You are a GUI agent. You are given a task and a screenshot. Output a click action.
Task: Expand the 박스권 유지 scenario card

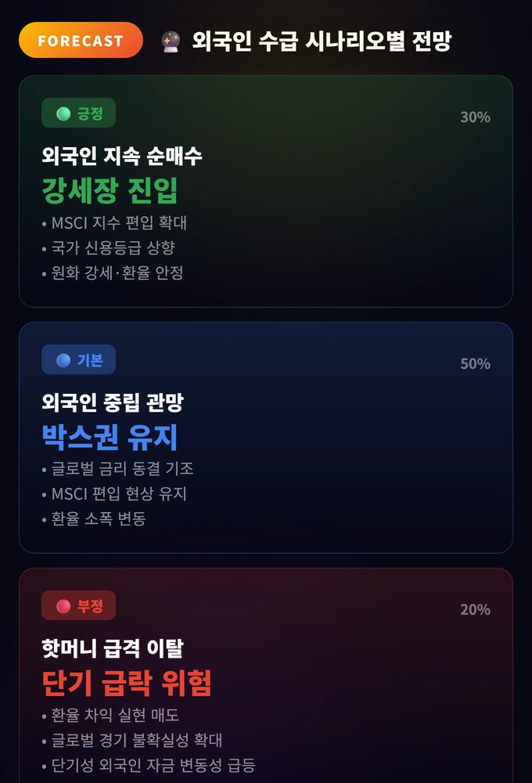point(266,438)
